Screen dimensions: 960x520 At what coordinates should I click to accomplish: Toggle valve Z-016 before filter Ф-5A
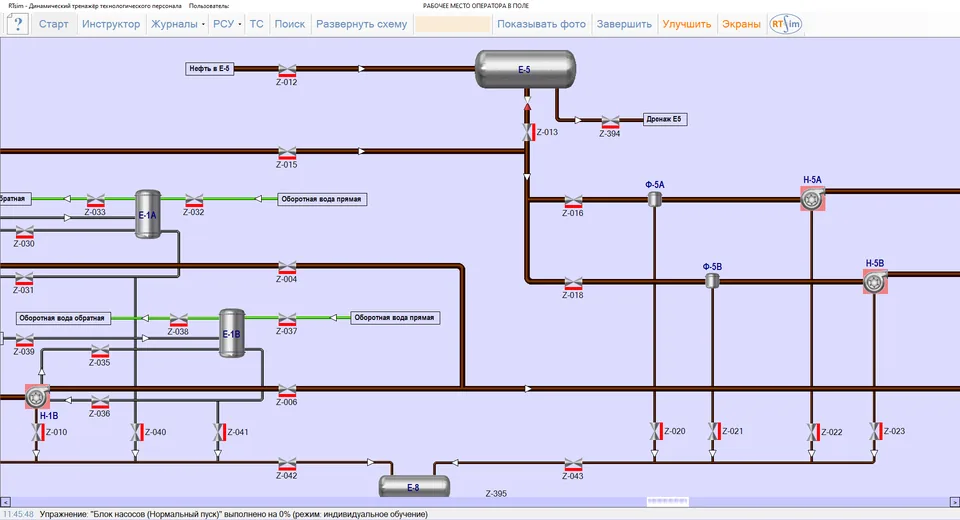click(573, 202)
